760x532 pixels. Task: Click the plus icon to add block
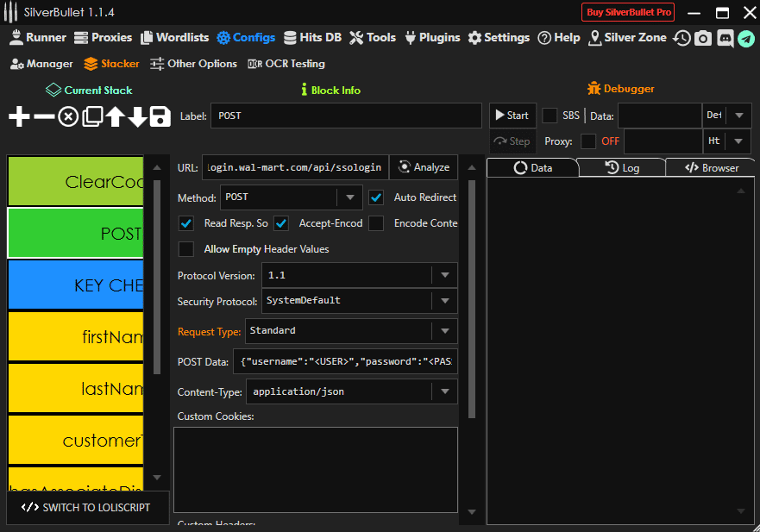19,117
